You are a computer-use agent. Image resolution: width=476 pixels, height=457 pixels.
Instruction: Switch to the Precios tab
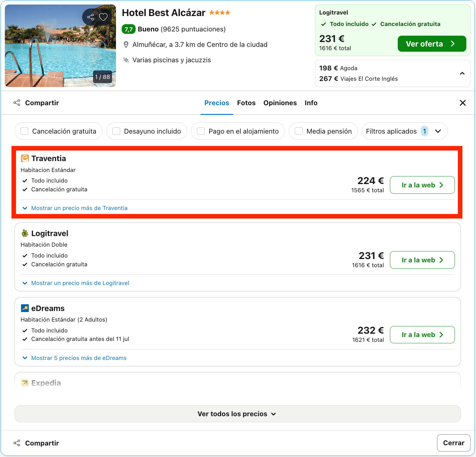pos(217,103)
